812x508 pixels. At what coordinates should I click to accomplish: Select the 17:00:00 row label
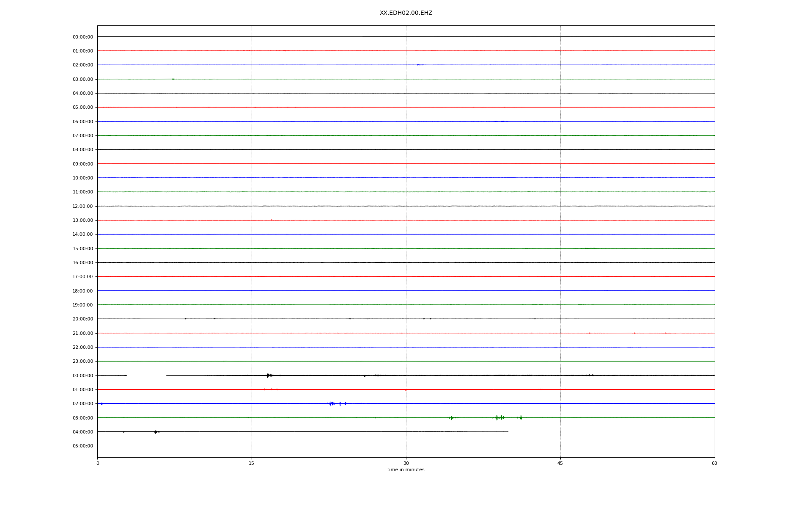(82, 276)
